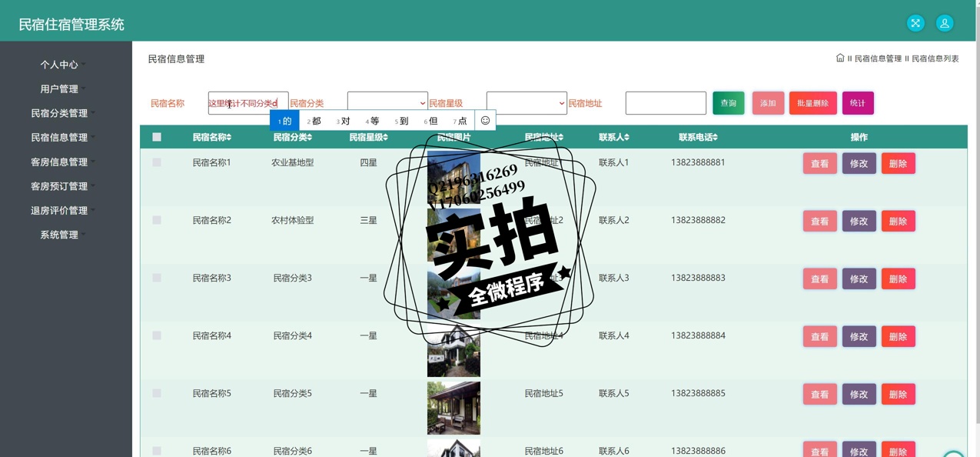The height and width of the screenshot is (457, 980).
Task: Choose IME candidate 都 in the suggestion bar
Action: click(314, 121)
